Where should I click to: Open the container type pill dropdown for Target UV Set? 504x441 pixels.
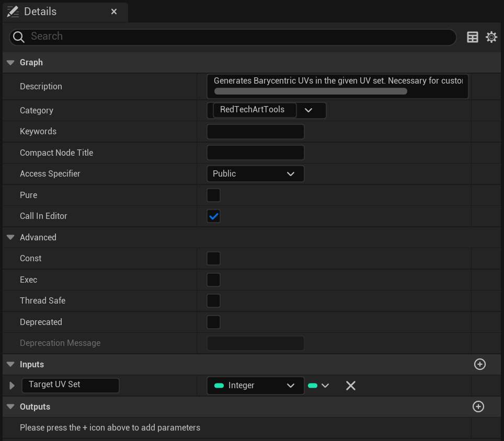[318, 386]
